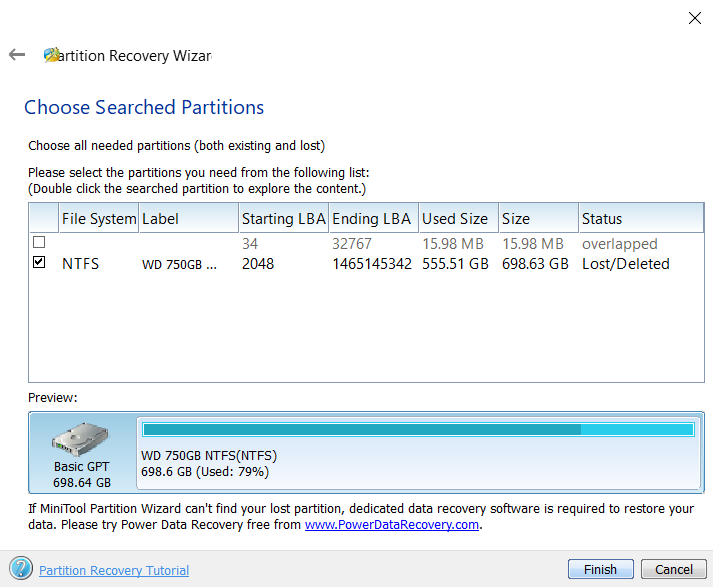The image size is (713, 587).
Task: Click the Ending LBA column header
Action: [374, 218]
